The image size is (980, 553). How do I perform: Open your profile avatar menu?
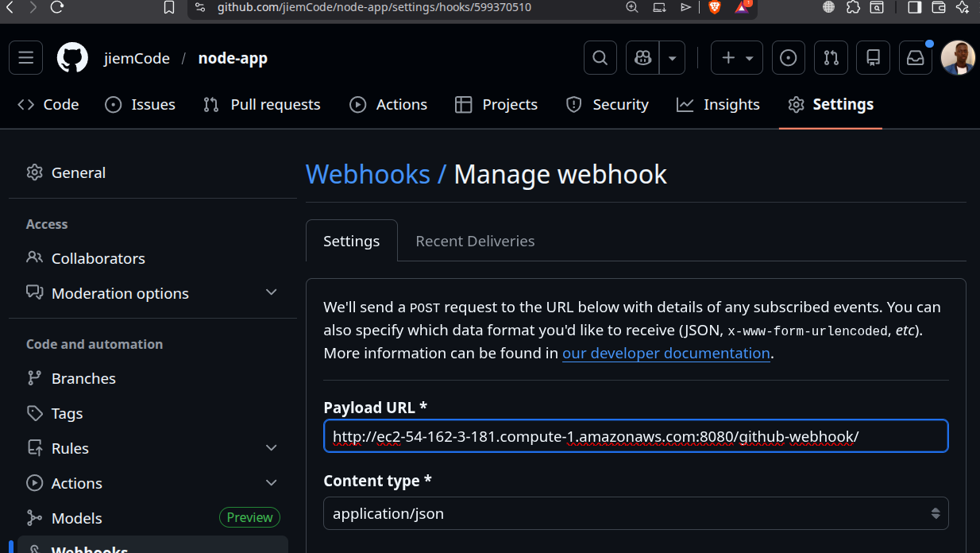(x=957, y=57)
